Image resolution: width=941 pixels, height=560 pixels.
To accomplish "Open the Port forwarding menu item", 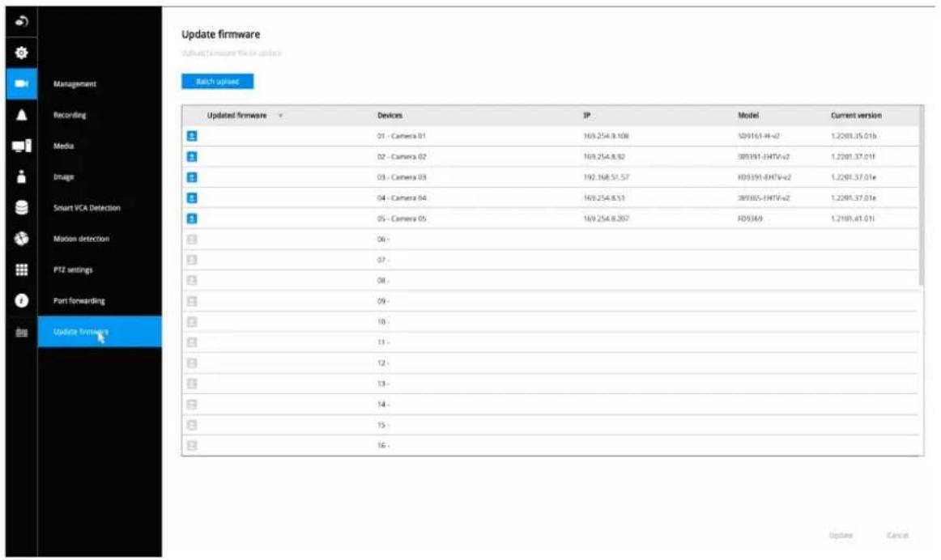I will pos(79,301).
